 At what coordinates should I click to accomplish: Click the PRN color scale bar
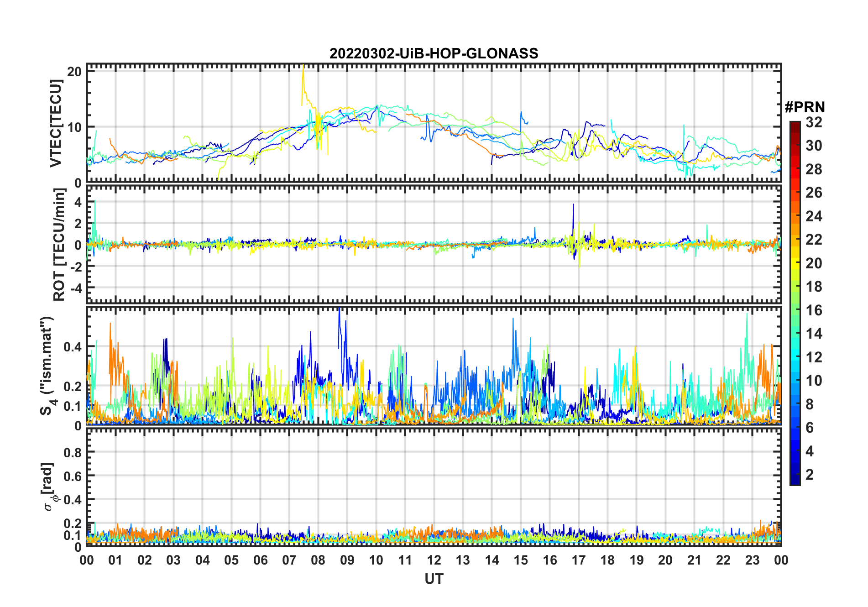tap(795, 303)
